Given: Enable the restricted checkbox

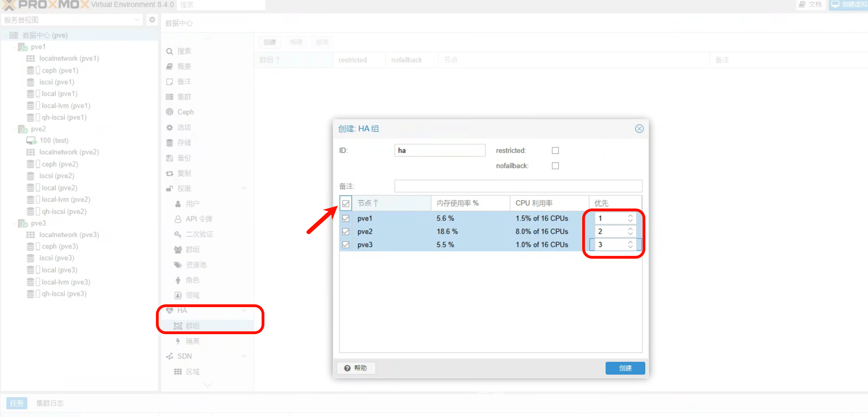Looking at the screenshot, I should tap(555, 151).
